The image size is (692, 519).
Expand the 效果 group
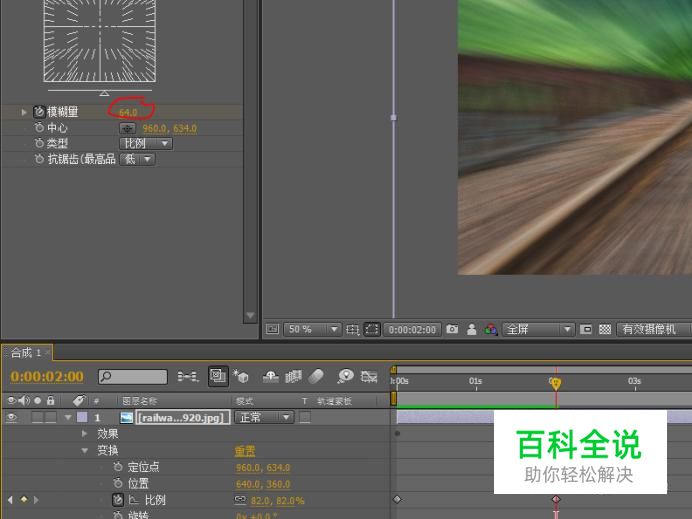85,434
